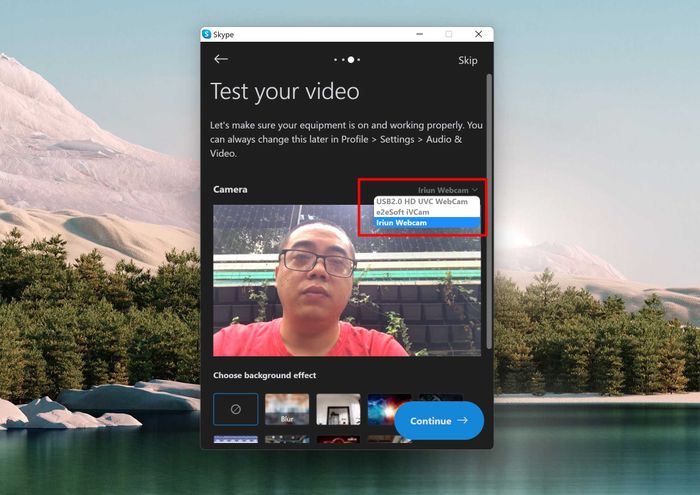The image size is (700, 495).
Task: Open the Iriun Webcam camera dropdown
Action: tap(448, 190)
